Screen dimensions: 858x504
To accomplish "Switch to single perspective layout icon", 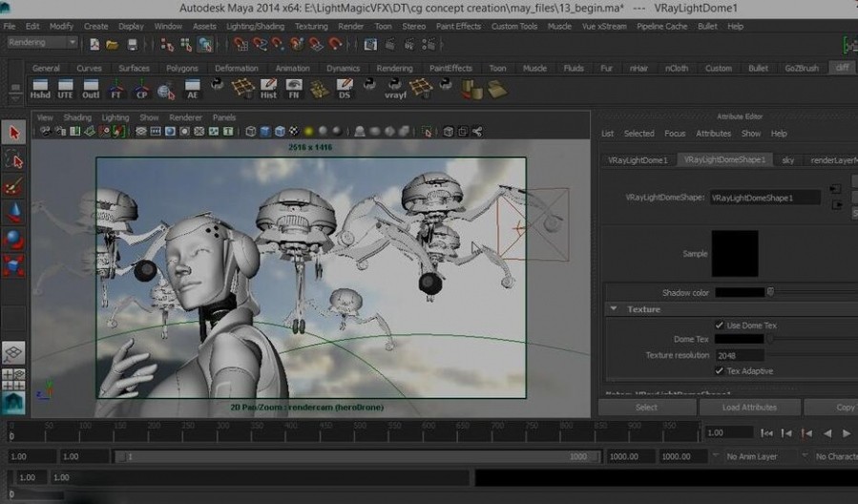I will [13, 353].
